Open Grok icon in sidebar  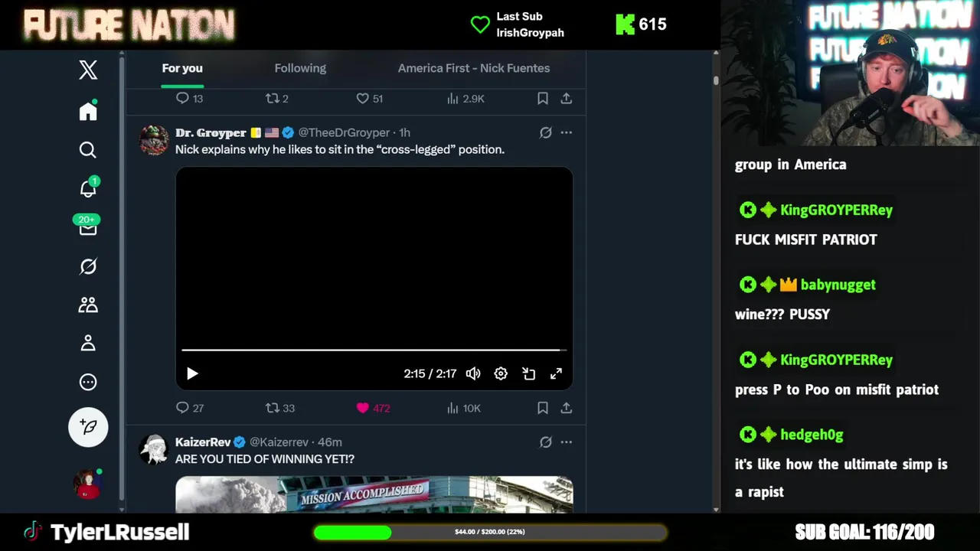(88, 266)
